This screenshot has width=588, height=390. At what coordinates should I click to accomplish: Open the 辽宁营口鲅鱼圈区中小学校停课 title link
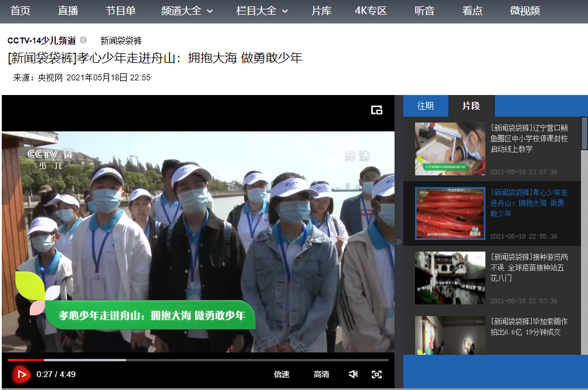[x=529, y=139]
